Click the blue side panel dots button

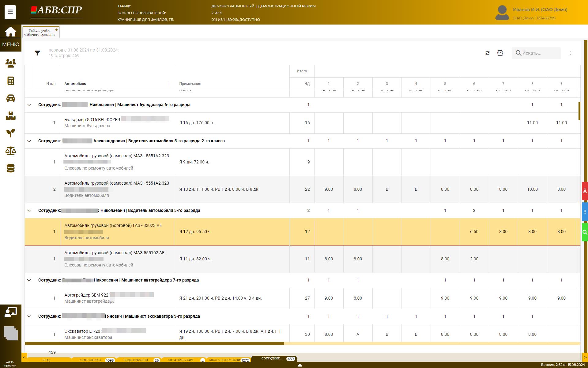pos(585,212)
